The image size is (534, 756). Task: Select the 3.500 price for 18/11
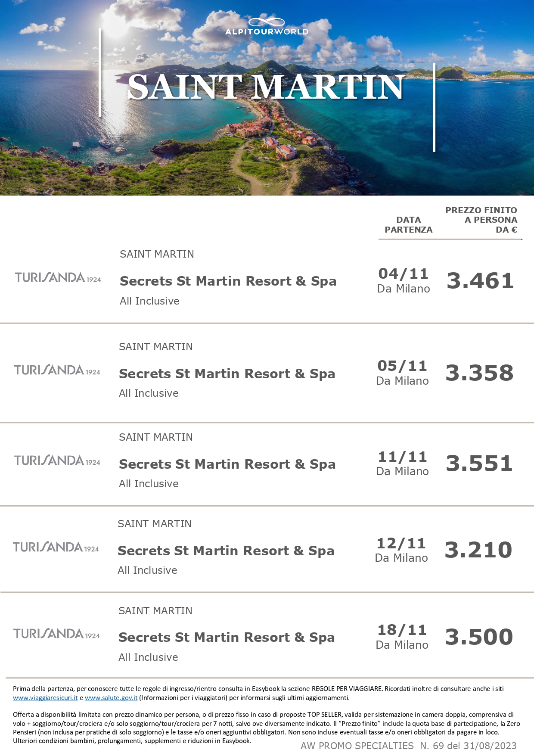[479, 637]
